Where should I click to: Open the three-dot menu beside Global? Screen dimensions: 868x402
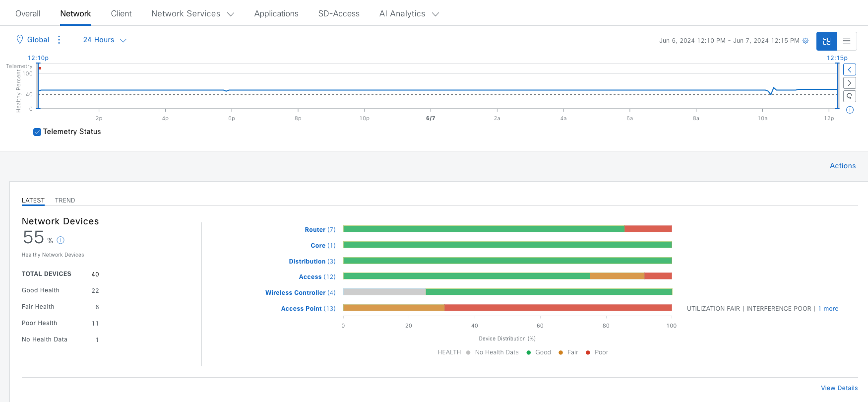tap(59, 40)
